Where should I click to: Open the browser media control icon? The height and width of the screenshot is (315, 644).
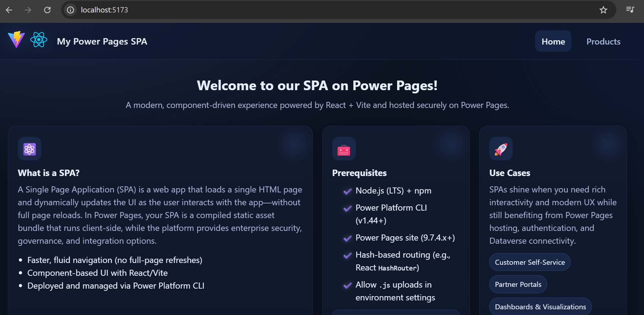(x=630, y=10)
